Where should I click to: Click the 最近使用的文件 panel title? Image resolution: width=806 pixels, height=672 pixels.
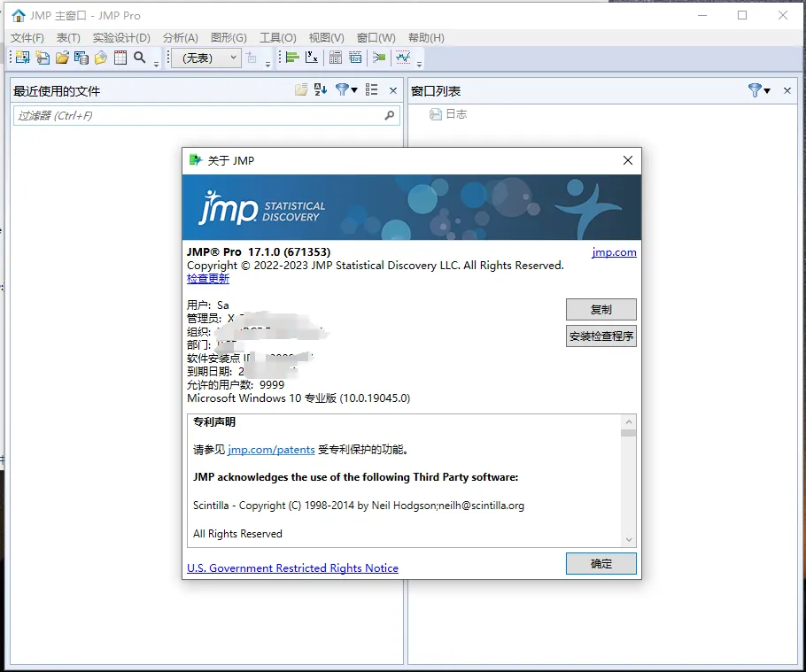(x=57, y=91)
